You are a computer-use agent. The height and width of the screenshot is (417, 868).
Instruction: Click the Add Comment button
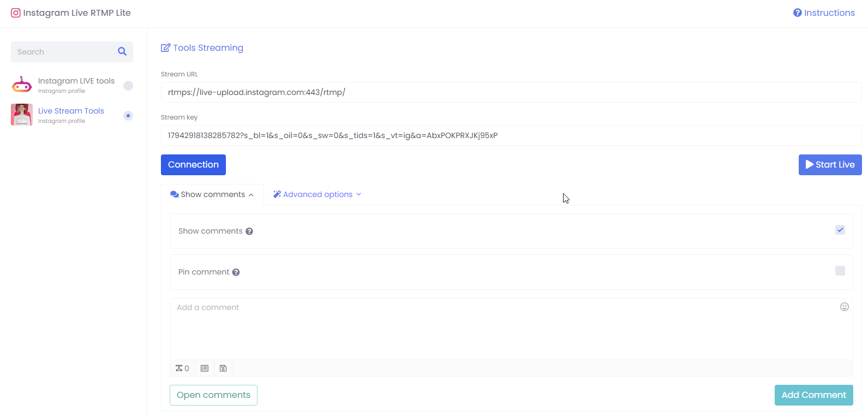tap(814, 395)
